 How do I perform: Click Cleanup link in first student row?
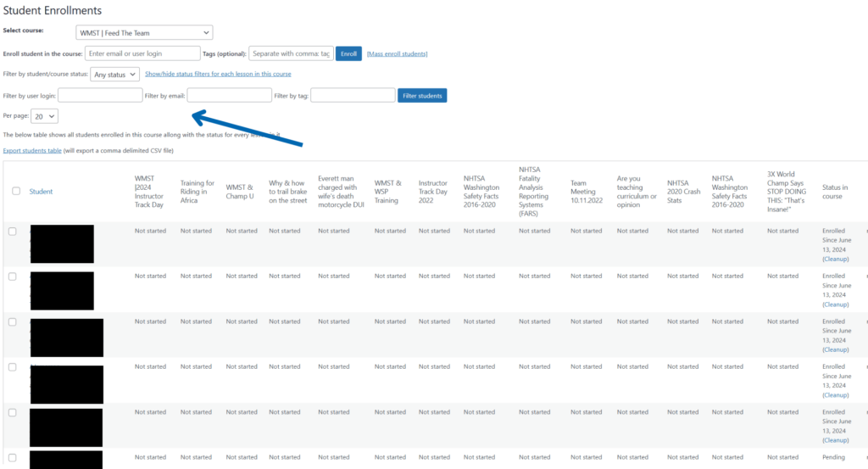point(835,259)
